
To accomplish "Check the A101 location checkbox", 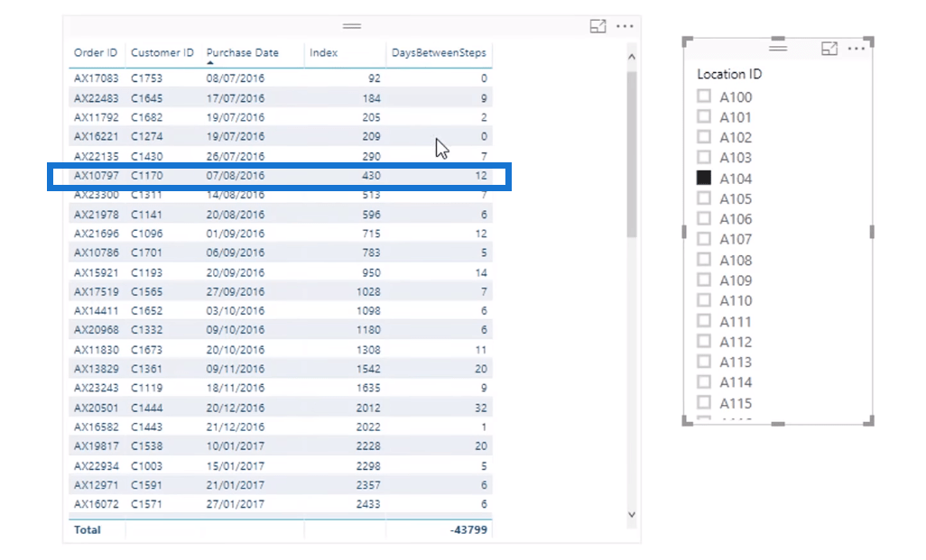I will [703, 116].
